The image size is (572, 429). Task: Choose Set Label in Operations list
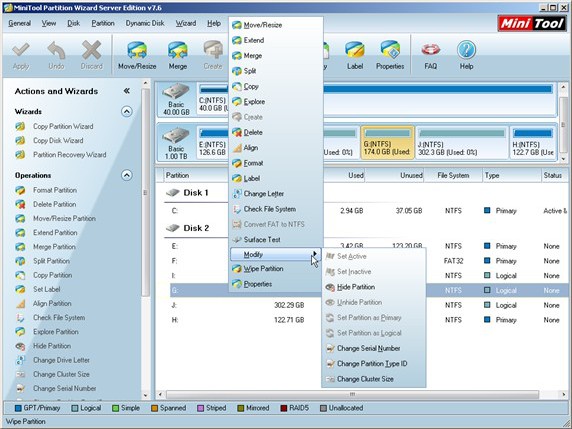(x=46, y=289)
